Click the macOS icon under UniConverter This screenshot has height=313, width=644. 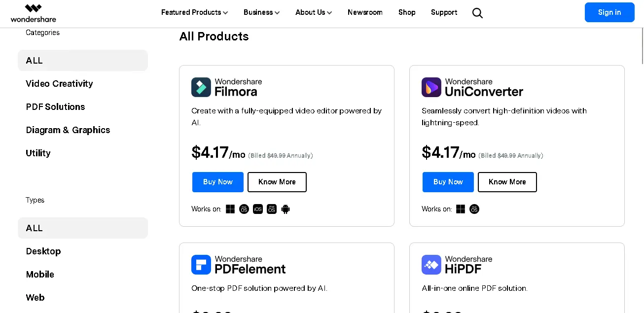click(x=474, y=209)
